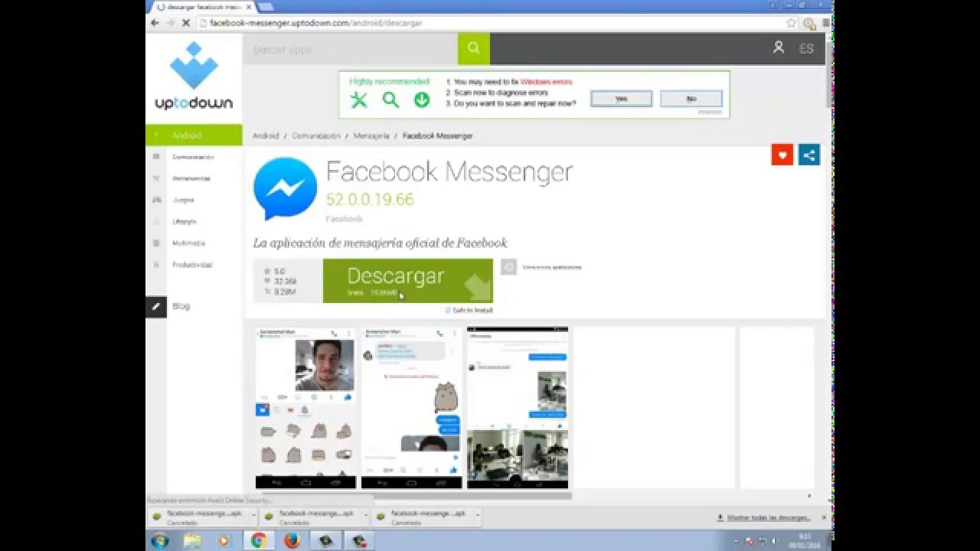Image resolution: width=980 pixels, height=551 pixels.
Task: Click the blue share button
Action: point(808,155)
